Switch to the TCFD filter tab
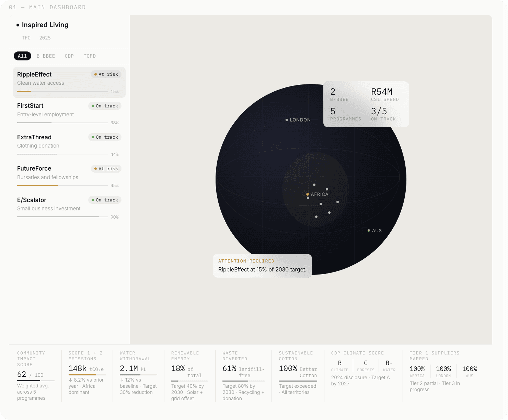Screen dimensions: 508x420 pyautogui.click(x=90, y=56)
